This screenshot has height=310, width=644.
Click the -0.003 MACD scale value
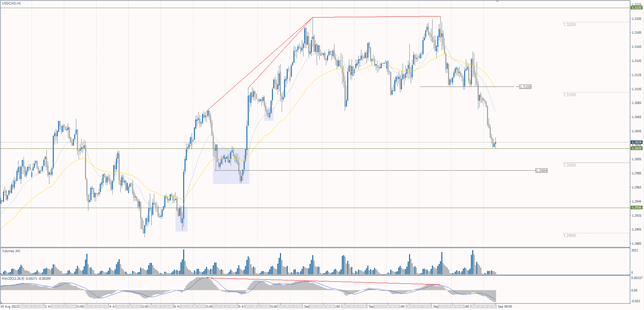tap(635, 301)
